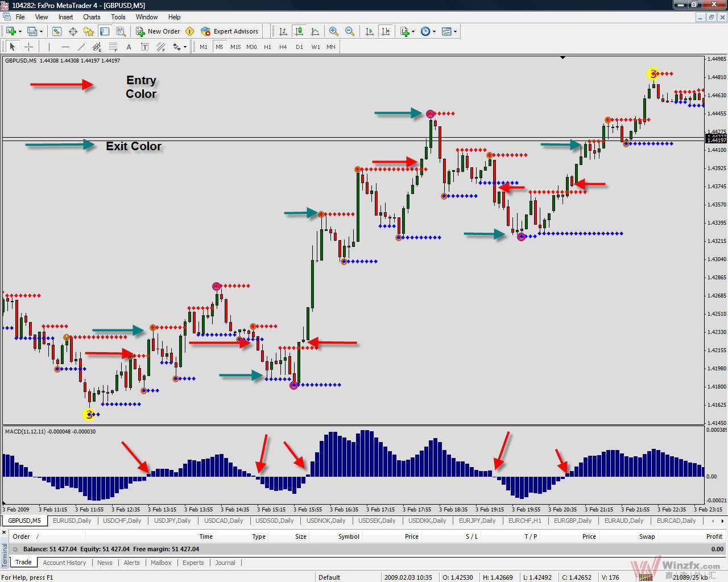The height and width of the screenshot is (582, 728).
Task: Switch to the Account History tab
Action: click(x=64, y=563)
